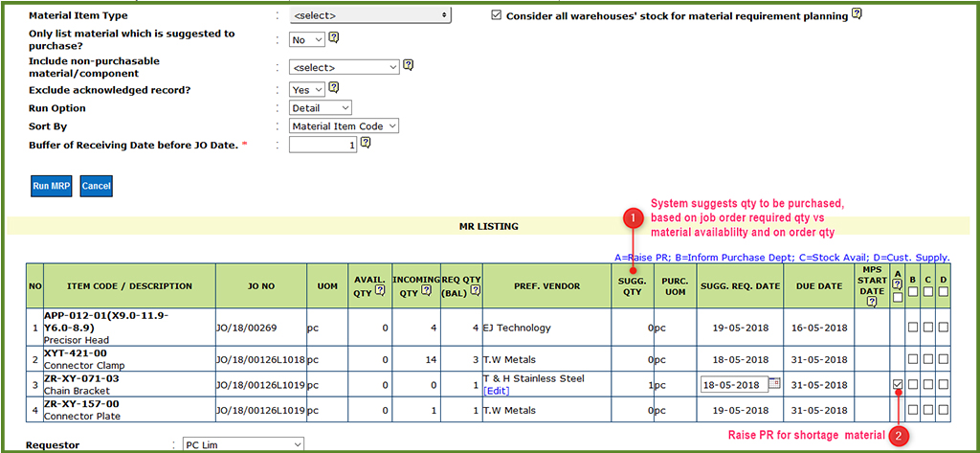Viewport: 980px width, 453px height.
Task: Click help icon beside 'Include non-purchasable' dropdown
Action: 408,64
